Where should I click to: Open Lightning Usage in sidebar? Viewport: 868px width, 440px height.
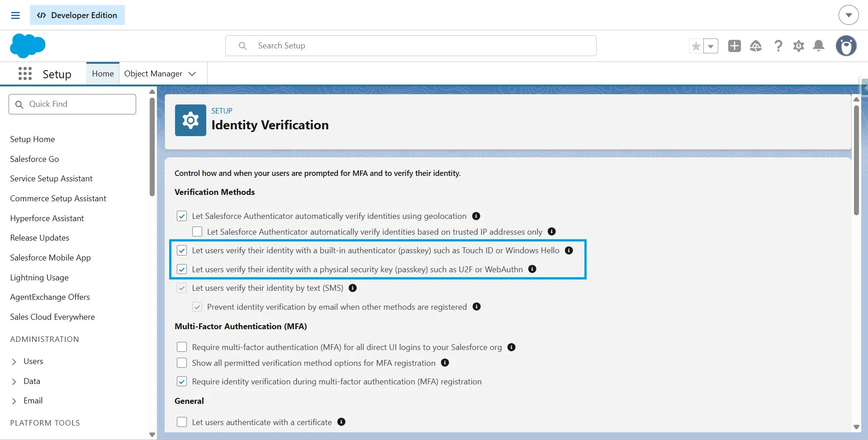coord(39,278)
